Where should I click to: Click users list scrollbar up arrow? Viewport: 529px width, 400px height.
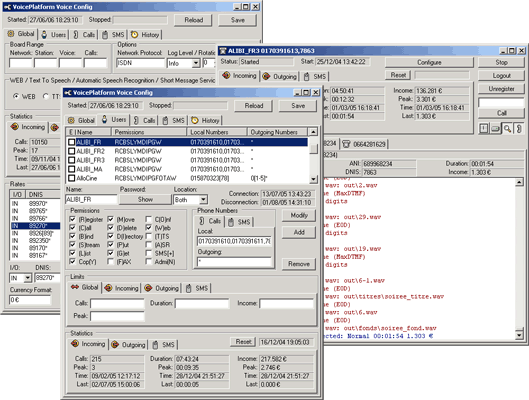pyautogui.click(x=313, y=132)
